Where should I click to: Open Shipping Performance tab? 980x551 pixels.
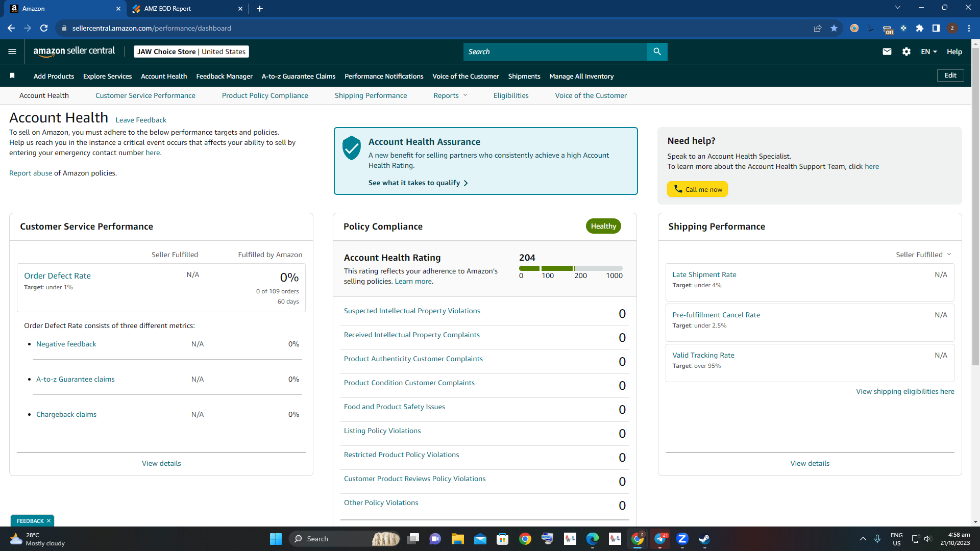(371, 95)
